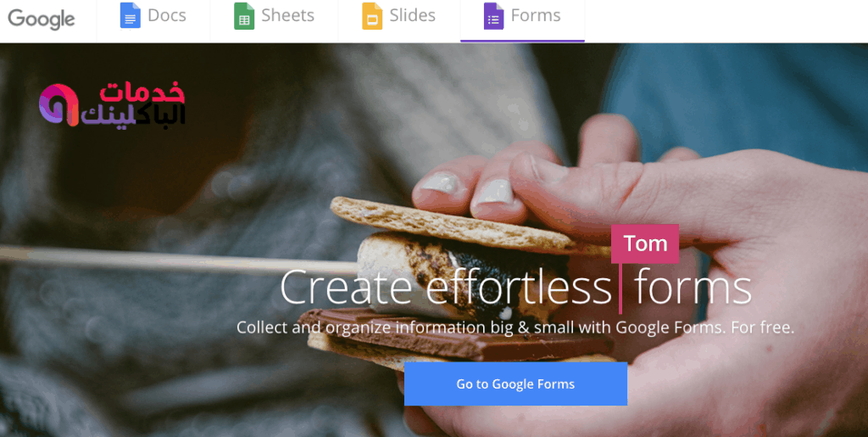Select the Forms tab label
868x437 pixels.
click(536, 15)
